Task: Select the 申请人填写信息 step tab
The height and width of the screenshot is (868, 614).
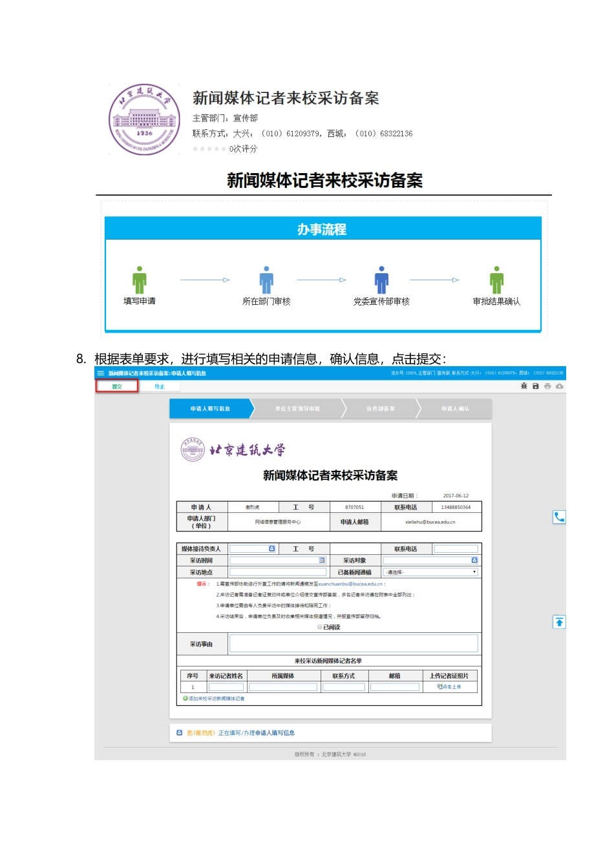Action: [x=211, y=409]
